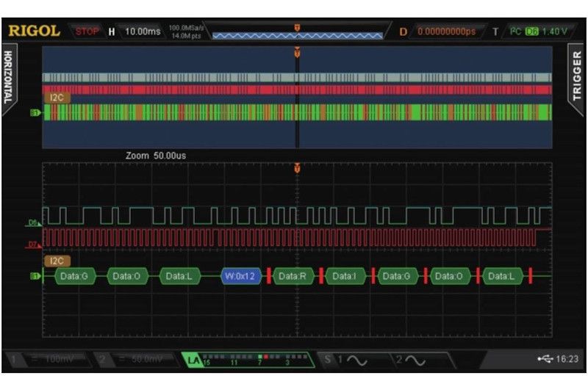The width and height of the screenshot is (588, 392).
Task: Click the I2C decode label in zoom window
Action: (x=56, y=261)
